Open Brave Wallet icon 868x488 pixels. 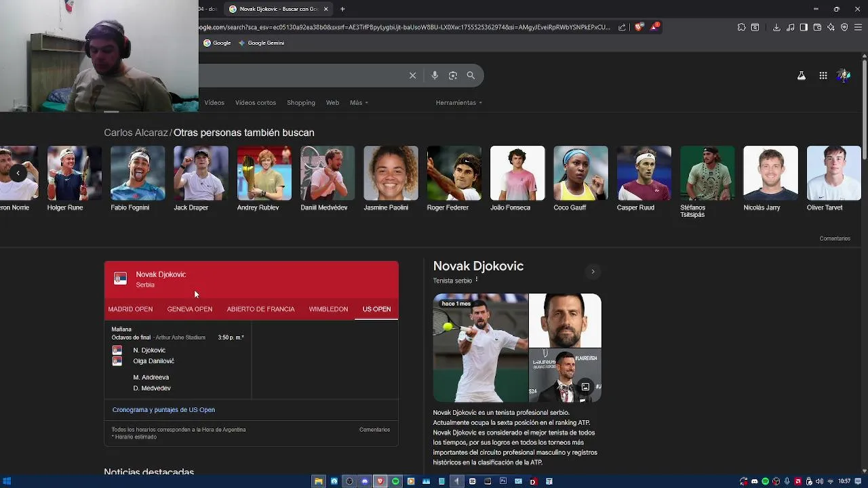[x=817, y=27]
